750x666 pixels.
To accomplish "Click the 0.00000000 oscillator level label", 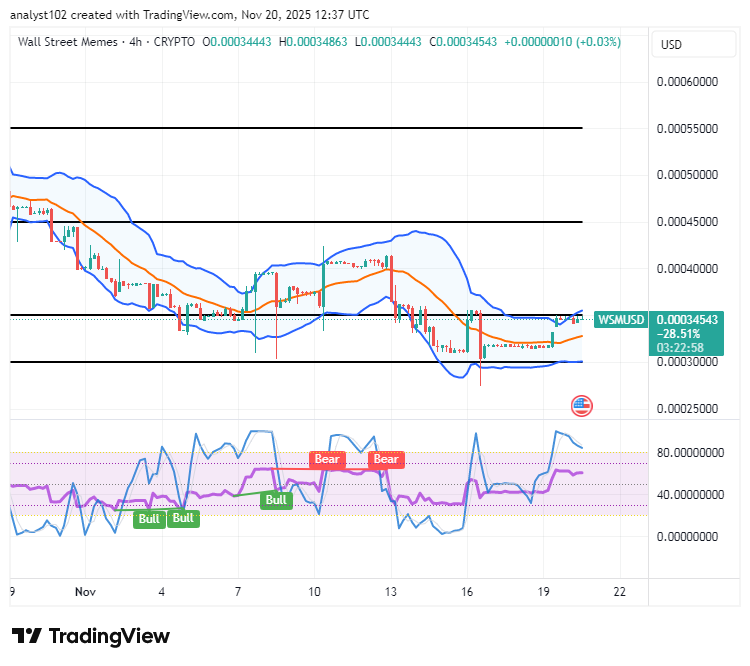I will [x=687, y=537].
